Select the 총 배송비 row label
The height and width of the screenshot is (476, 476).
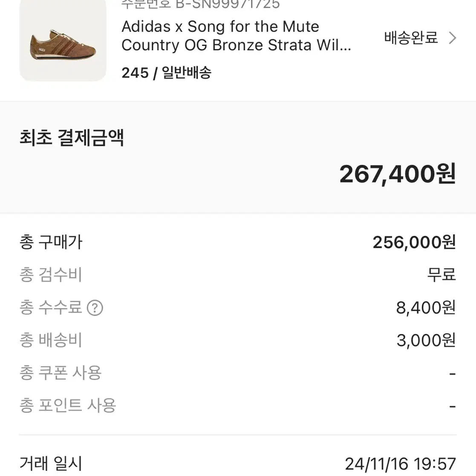(x=51, y=340)
